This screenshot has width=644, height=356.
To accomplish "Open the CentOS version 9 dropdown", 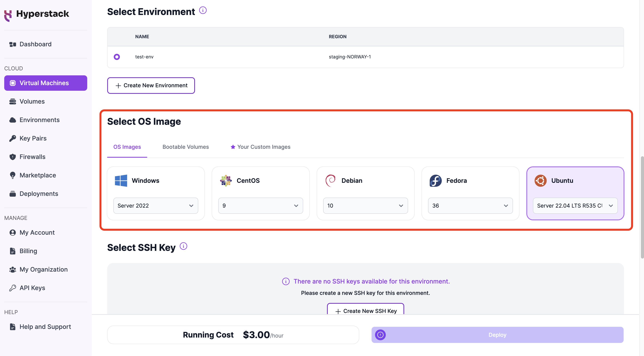I will coord(261,206).
